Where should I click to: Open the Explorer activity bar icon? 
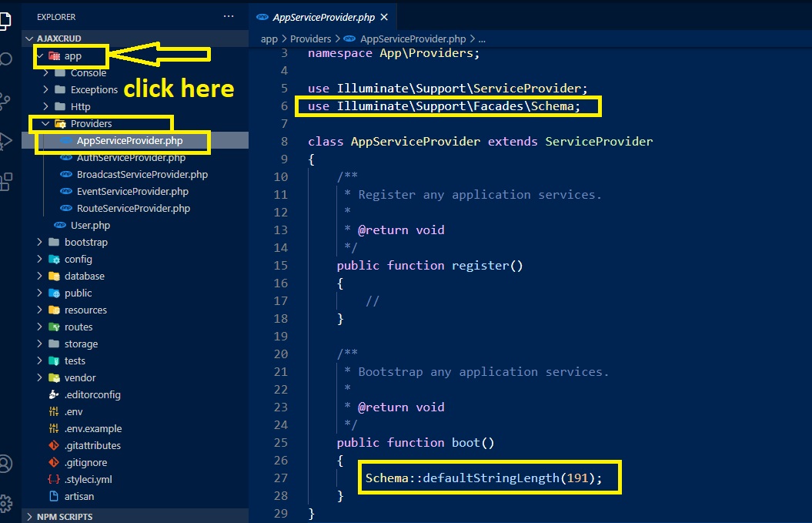click(x=4, y=20)
